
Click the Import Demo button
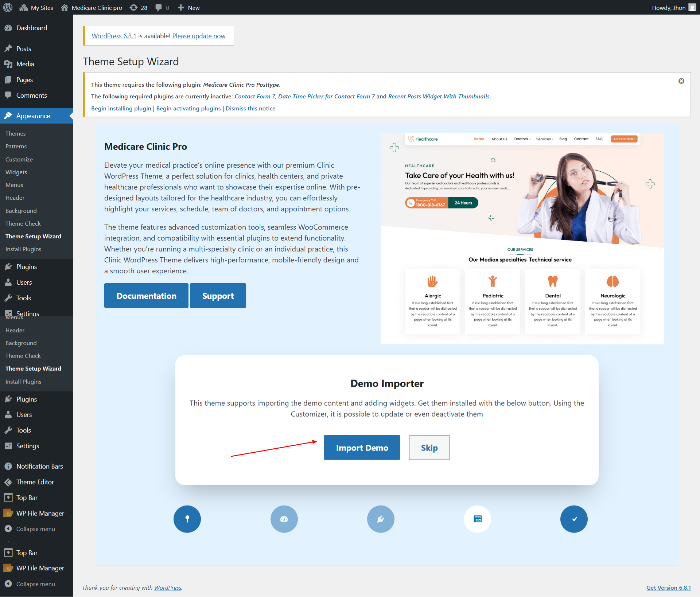pyautogui.click(x=362, y=447)
